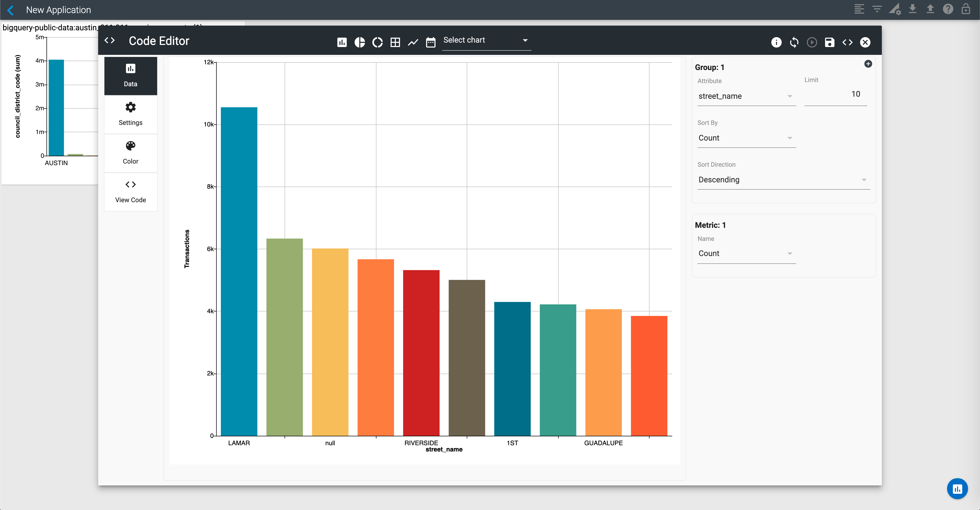Image resolution: width=980 pixels, height=510 pixels.
Task: Switch to the Settings tab
Action: pyautogui.click(x=131, y=114)
